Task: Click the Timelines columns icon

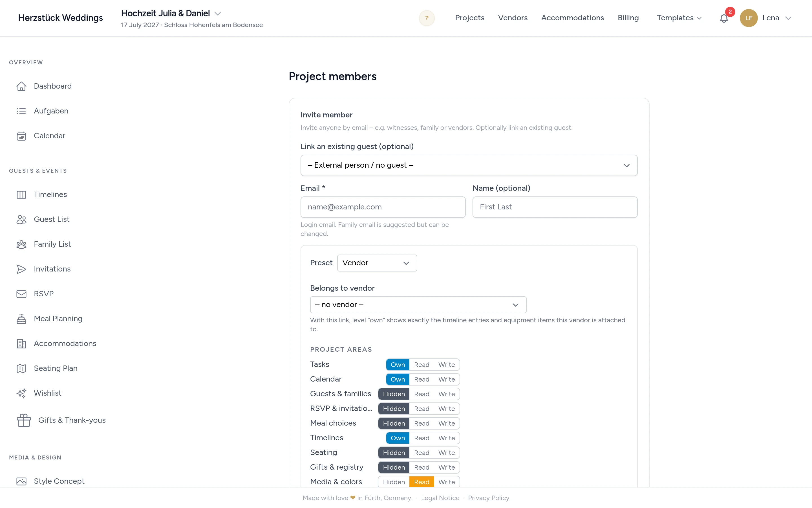Action: pos(21,194)
